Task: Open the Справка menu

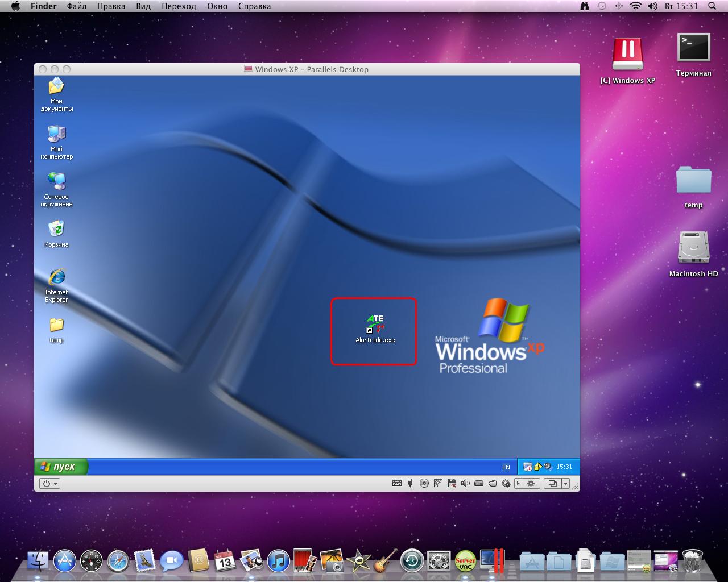Action: 254,6
